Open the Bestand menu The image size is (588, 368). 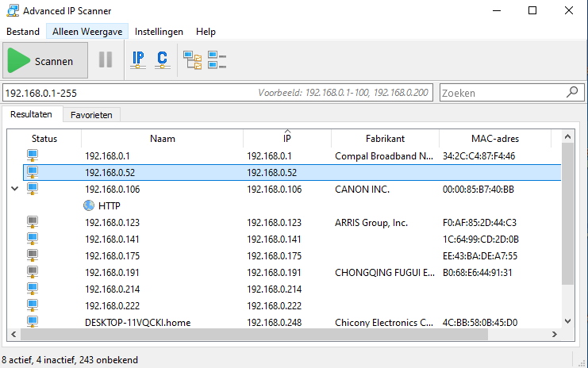click(x=23, y=32)
